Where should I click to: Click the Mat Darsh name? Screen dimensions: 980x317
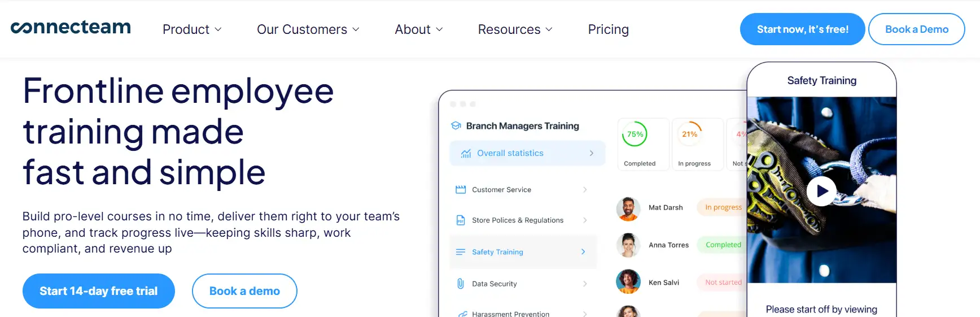tap(666, 207)
